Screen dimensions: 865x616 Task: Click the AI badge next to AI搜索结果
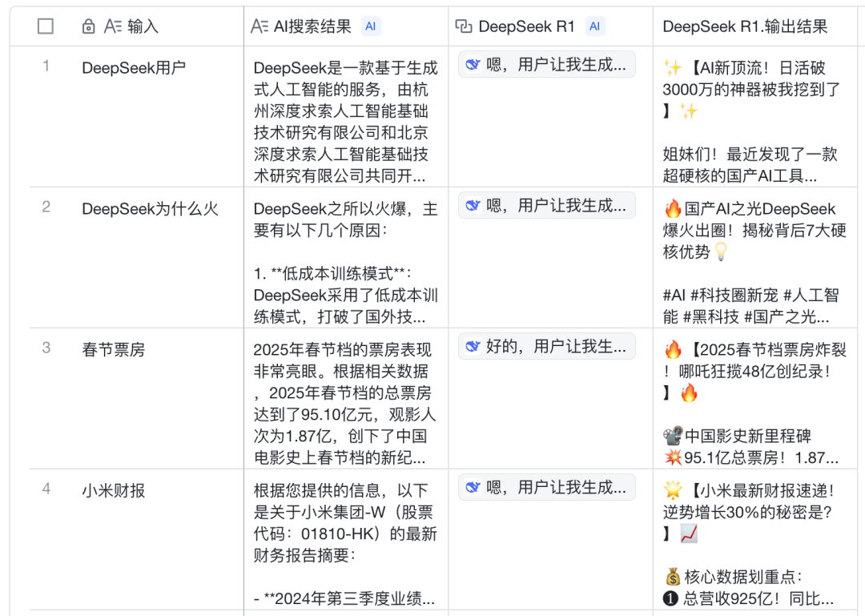pos(370,26)
